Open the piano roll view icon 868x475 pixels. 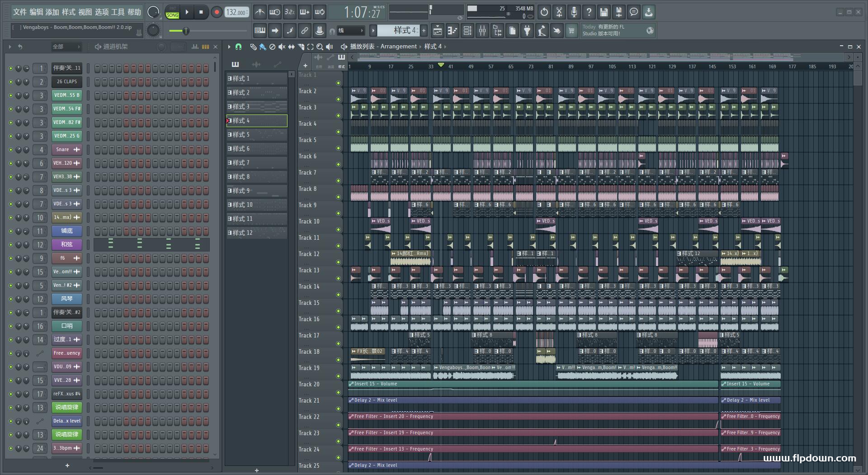click(452, 31)
